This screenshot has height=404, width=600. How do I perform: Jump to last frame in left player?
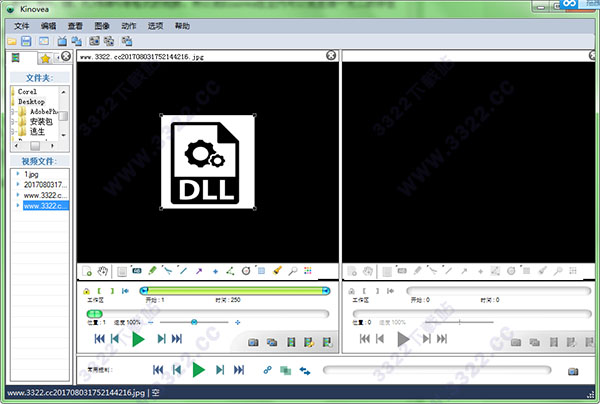coord(177,339)
